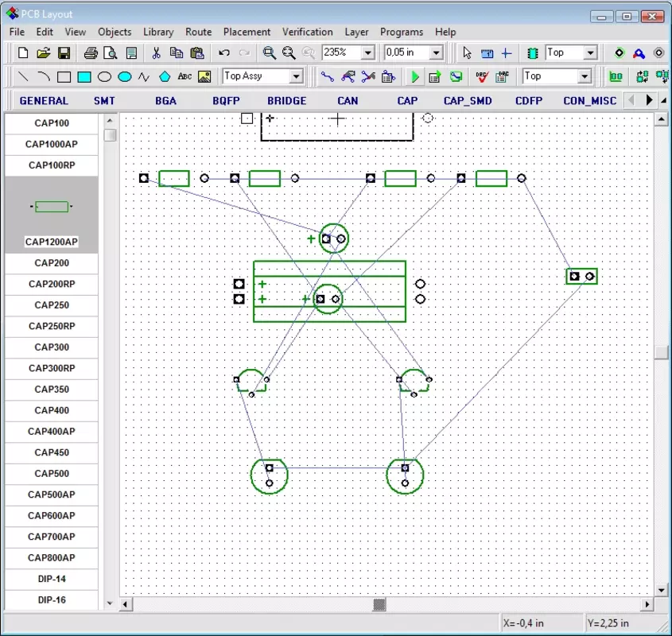Image resolution: width=672 pixels, height=636 pixels.
Task: Open the Placement menu
Action: (x=247, y=32)
